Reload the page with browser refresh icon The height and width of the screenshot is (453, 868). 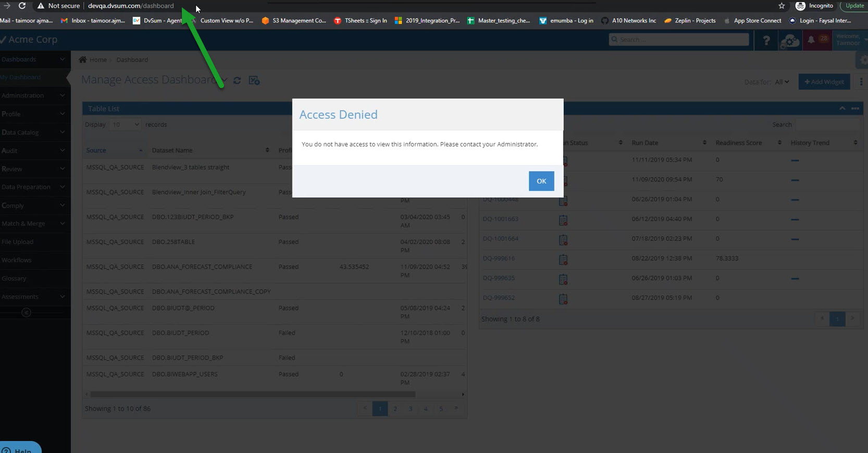[22, 6]
